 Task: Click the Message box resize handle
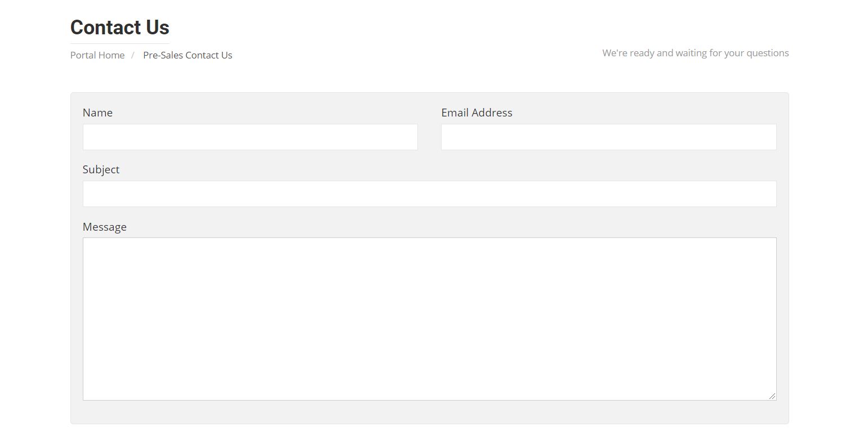772,396
